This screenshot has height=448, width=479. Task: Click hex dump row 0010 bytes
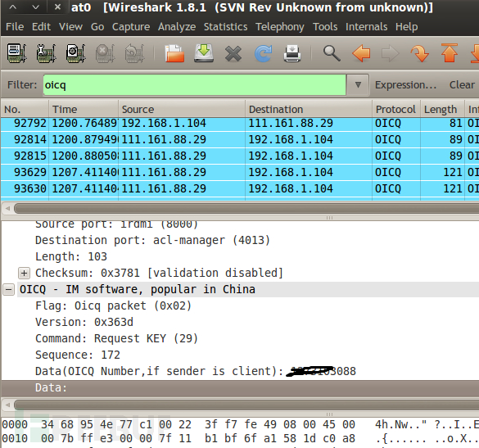coord(198,438)
